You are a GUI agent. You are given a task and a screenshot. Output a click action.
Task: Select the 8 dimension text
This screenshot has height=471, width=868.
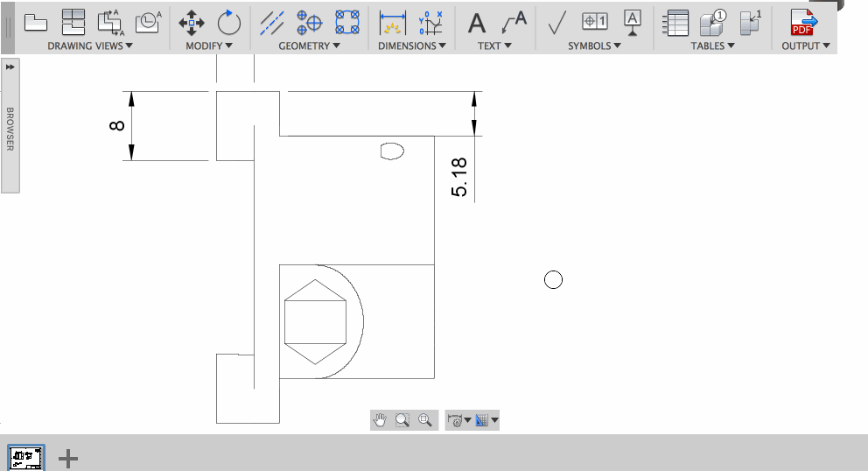[116, 126]
